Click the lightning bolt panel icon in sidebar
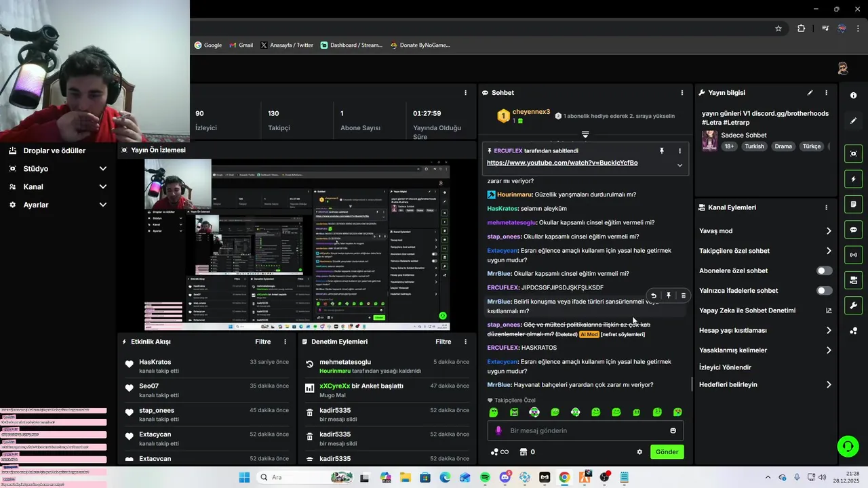This screenshot has width=868, height=488. 853,179
